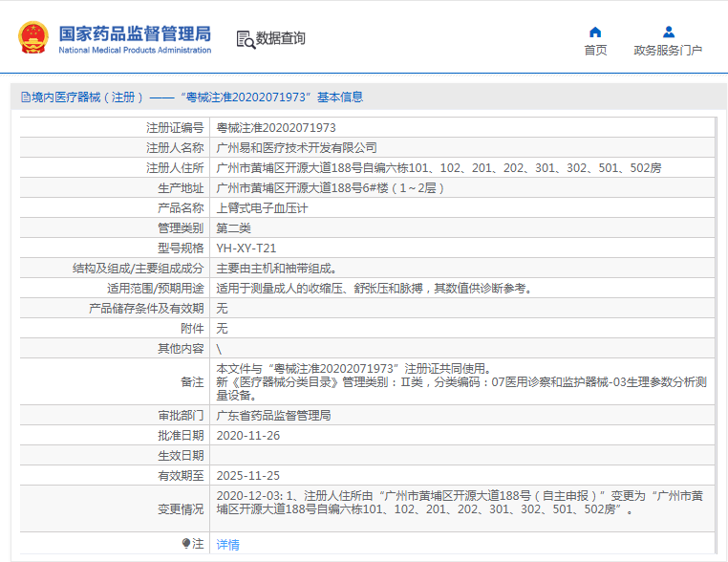
Task: Click the 产品储存条件及有效期 label
Action: click(146, 309)
